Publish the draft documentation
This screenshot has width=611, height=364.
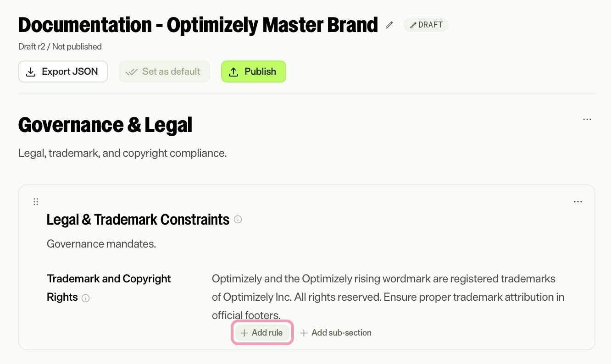(254, 72)
